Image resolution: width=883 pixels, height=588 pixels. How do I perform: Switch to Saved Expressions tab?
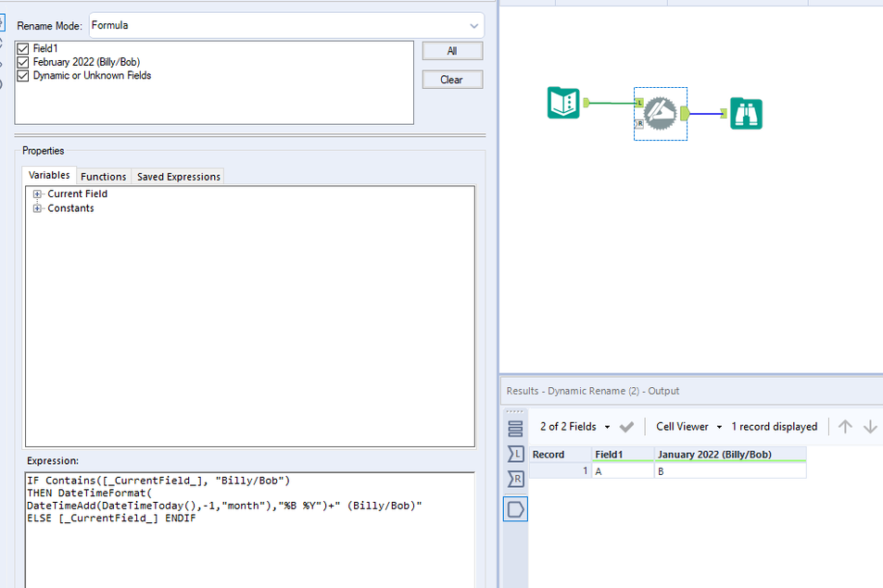[x=179, y=177]
